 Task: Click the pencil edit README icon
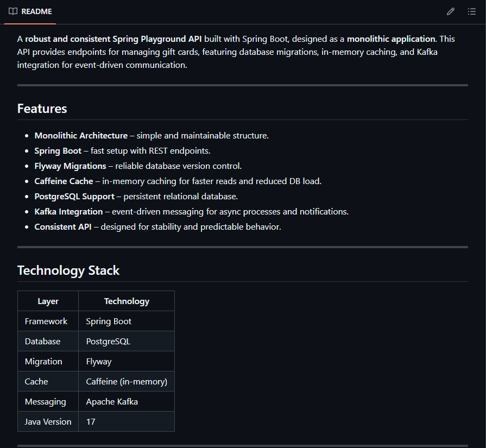[x=450, y=11]
